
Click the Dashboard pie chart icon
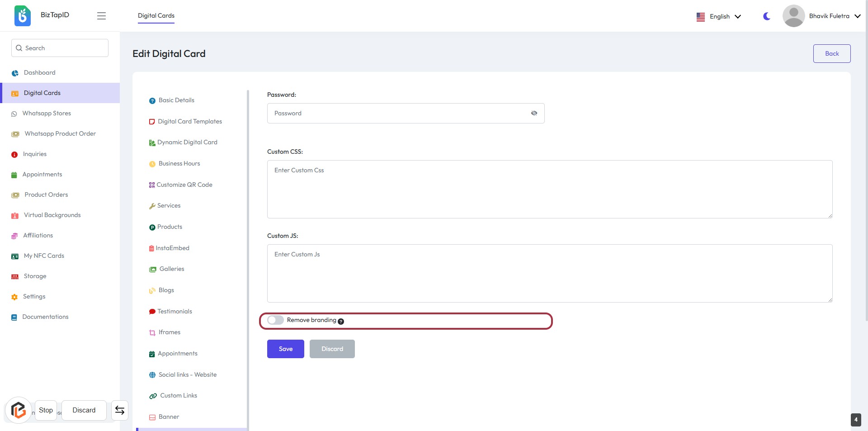coord(15,73)
